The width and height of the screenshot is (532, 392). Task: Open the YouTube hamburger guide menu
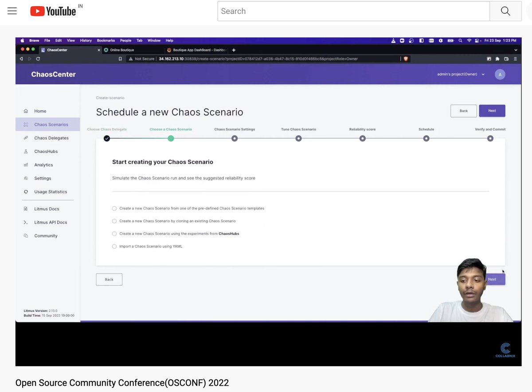point(12,11)
